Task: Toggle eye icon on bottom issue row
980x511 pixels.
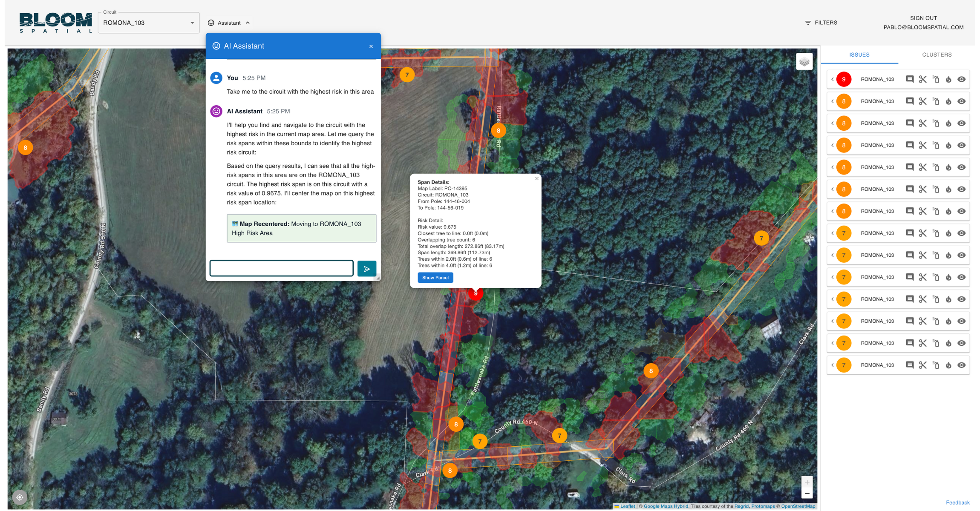Action: (961, 365)
